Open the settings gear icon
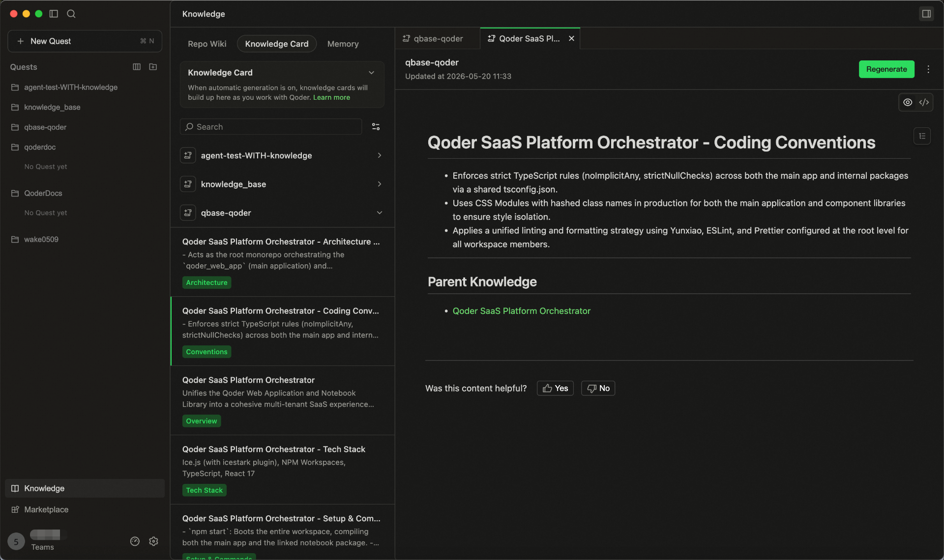 [x=153, y=541]
